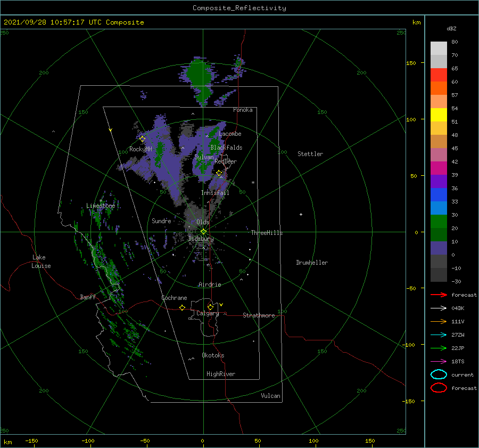Click the asterisk marker east of Innisfail
Screen dimensions: 479x448
pyautogui.click(x=253, y=183)
